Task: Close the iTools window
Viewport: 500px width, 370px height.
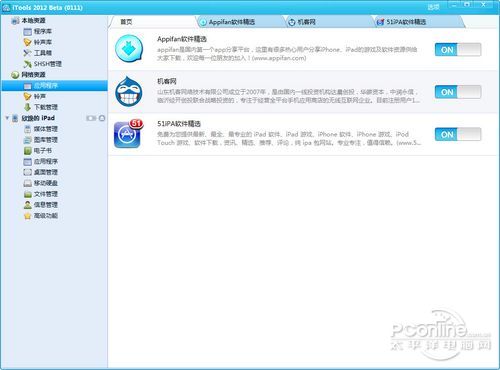Action: coord(484,5)
